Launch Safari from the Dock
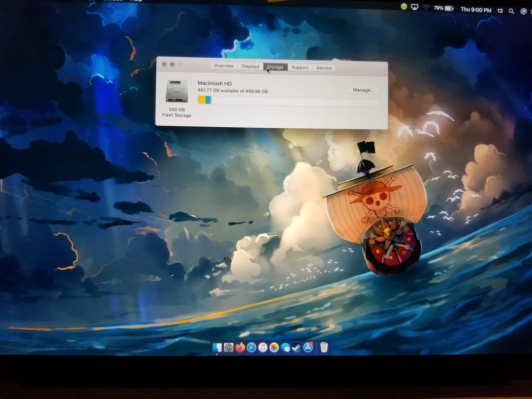Viewport: 532px width, 399px height. pos(251,348)
